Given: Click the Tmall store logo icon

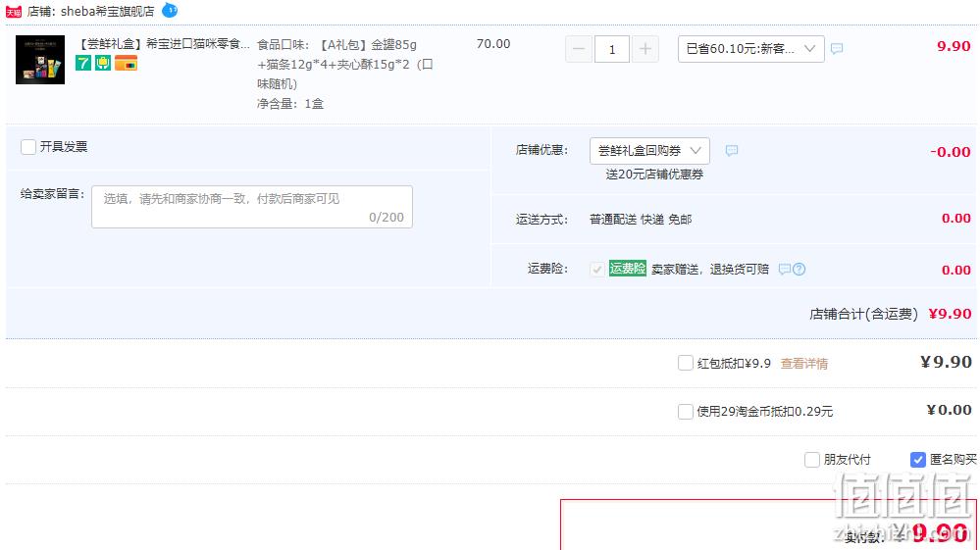Looking at the screenshot, I should tap(14, 11).
